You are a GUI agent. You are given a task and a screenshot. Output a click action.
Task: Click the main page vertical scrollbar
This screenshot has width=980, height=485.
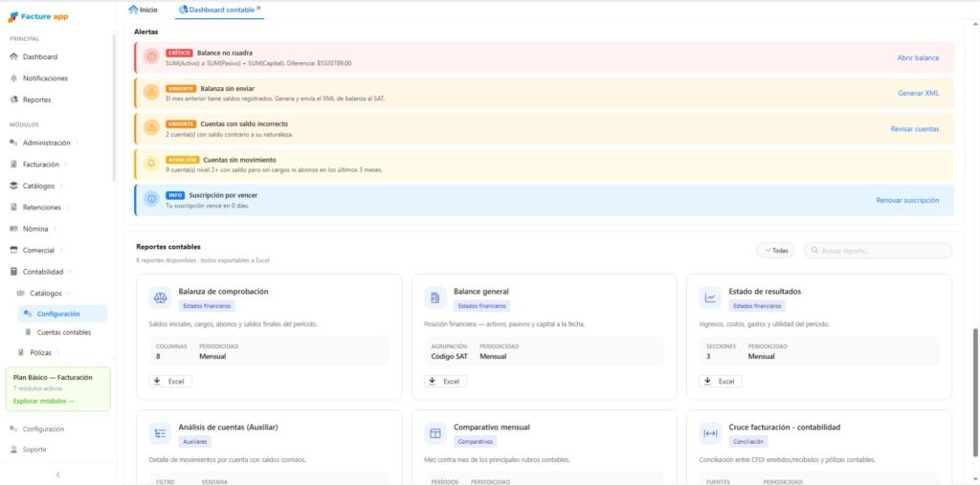tap(975, 392)
